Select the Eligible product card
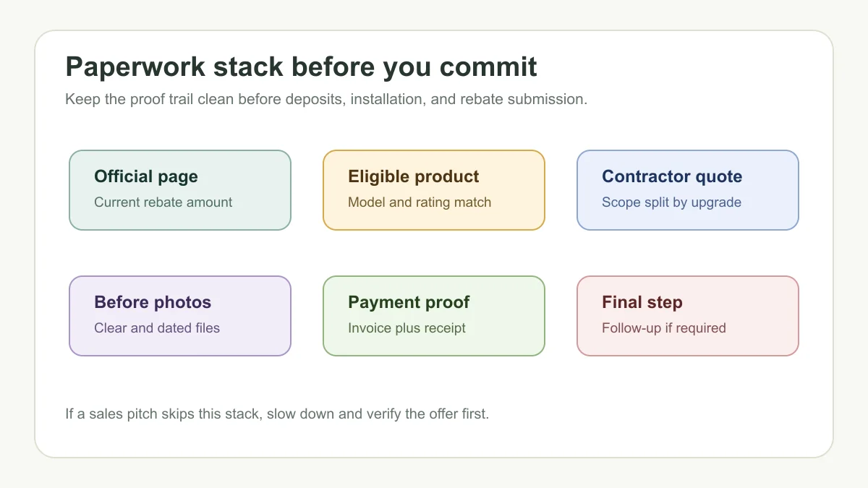 [x=434, y=190]
